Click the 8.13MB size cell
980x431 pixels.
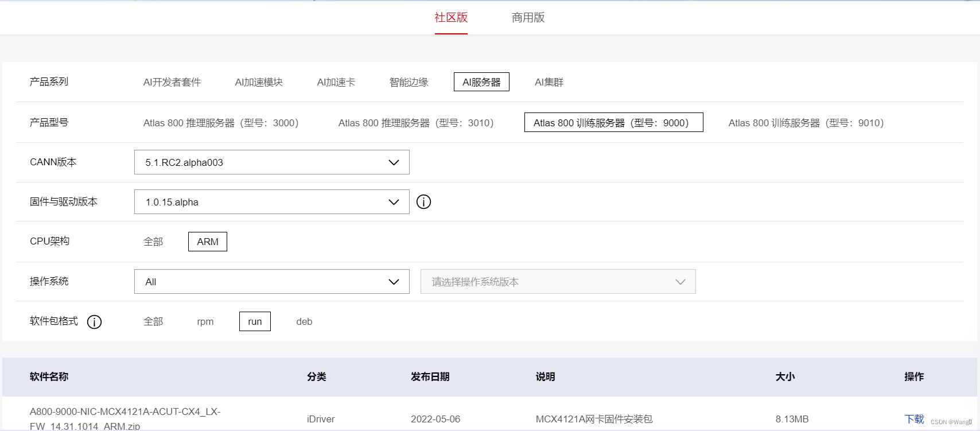coord(792,419)
